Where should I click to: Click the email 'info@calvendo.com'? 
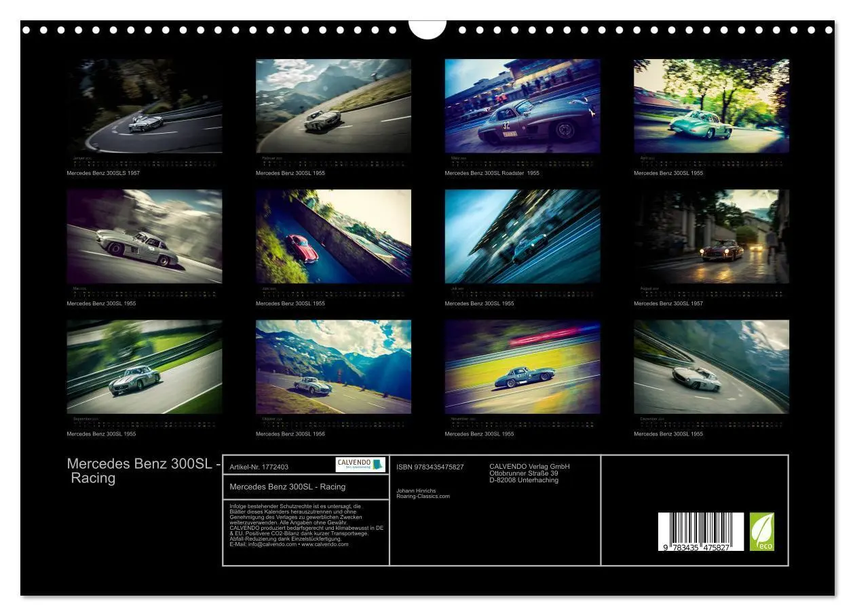271,544
